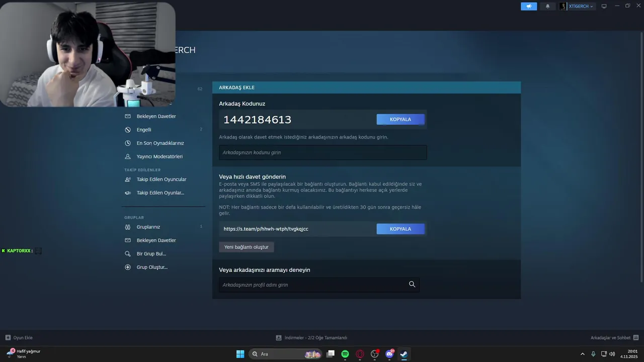The width and height of the screenshot is (644, 362).
Task: Click the microphone tray icon
Action: point(593,354)
